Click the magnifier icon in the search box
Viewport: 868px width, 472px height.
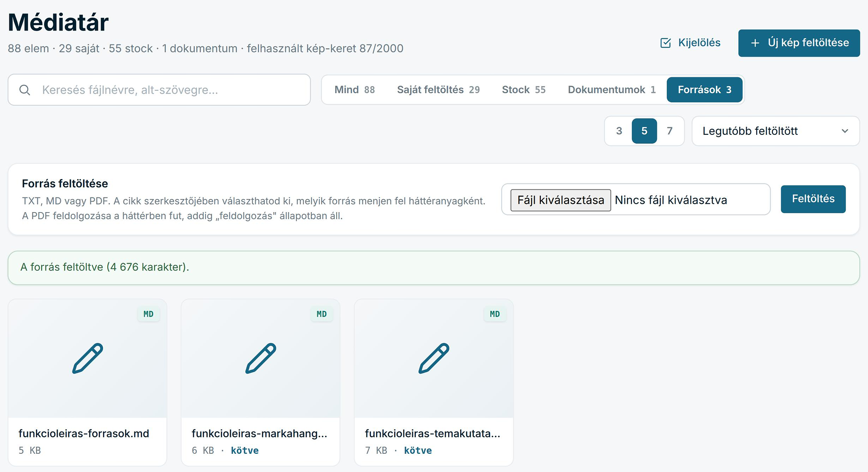tap(25, 90)
